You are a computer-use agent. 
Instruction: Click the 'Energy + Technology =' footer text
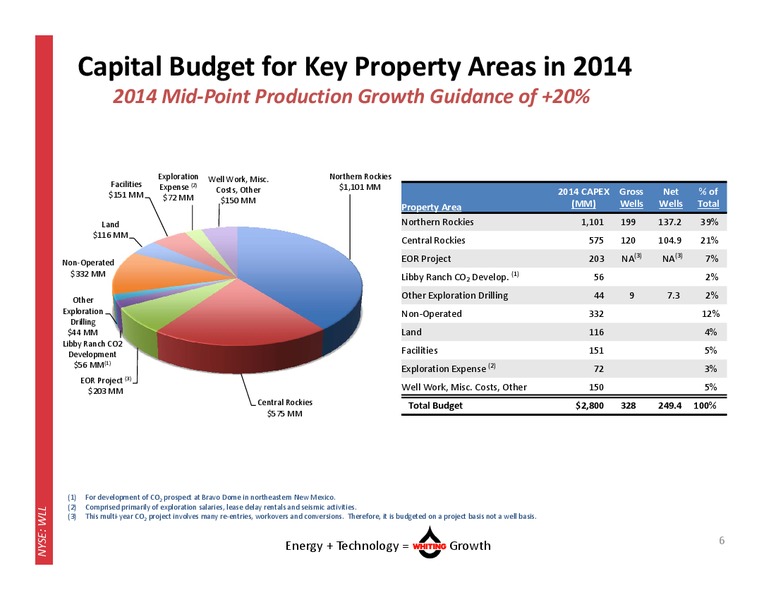point(347,546)
